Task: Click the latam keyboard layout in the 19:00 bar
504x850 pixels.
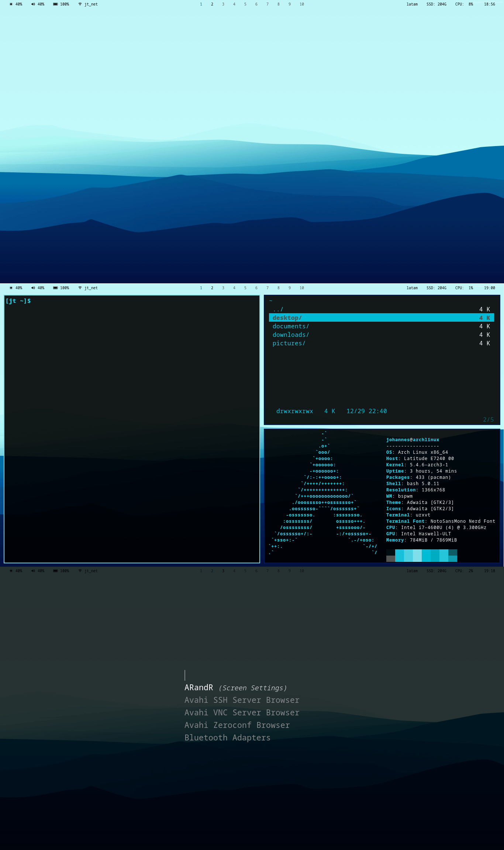Action: [x=412, y=288]
